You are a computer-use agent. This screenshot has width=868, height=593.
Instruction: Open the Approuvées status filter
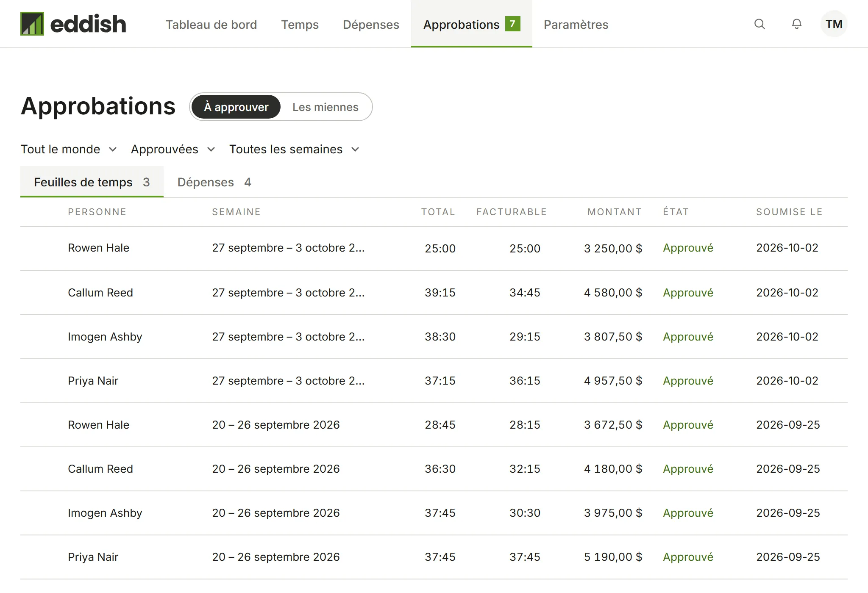[173, 149]
